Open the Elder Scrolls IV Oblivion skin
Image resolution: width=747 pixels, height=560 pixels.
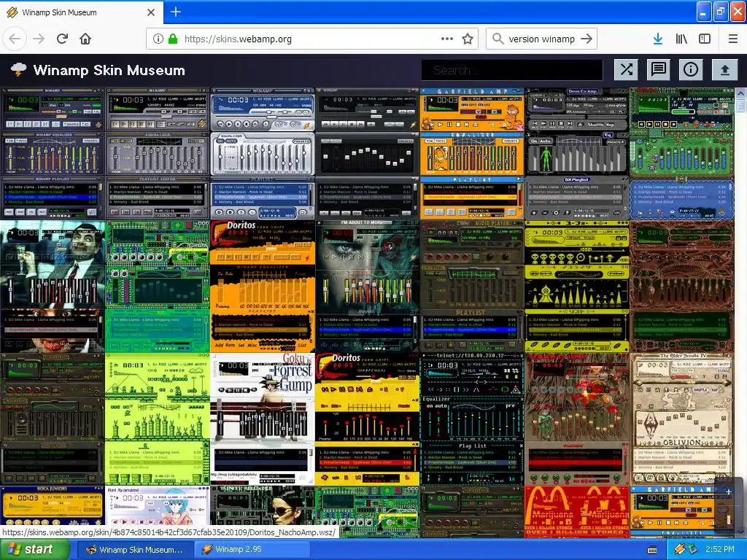tap(681, 419)
